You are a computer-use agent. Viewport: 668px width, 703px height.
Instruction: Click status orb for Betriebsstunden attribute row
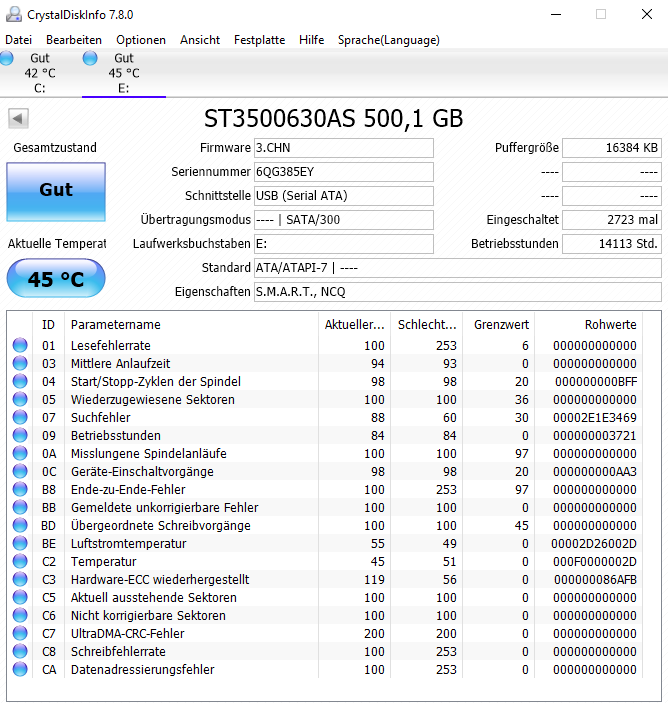click(20, 435)
